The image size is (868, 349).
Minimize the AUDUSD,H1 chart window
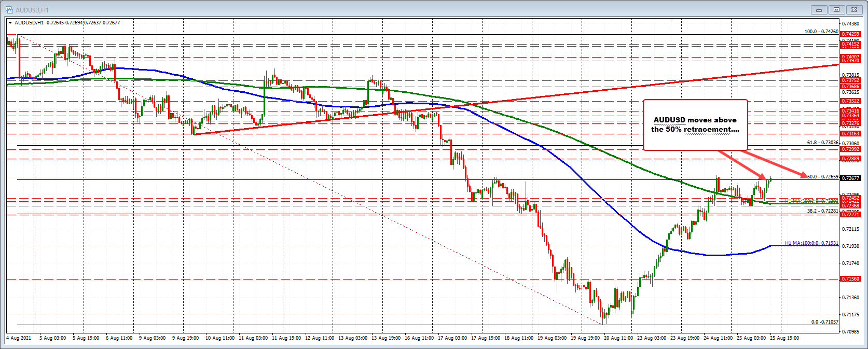(819, 10)
